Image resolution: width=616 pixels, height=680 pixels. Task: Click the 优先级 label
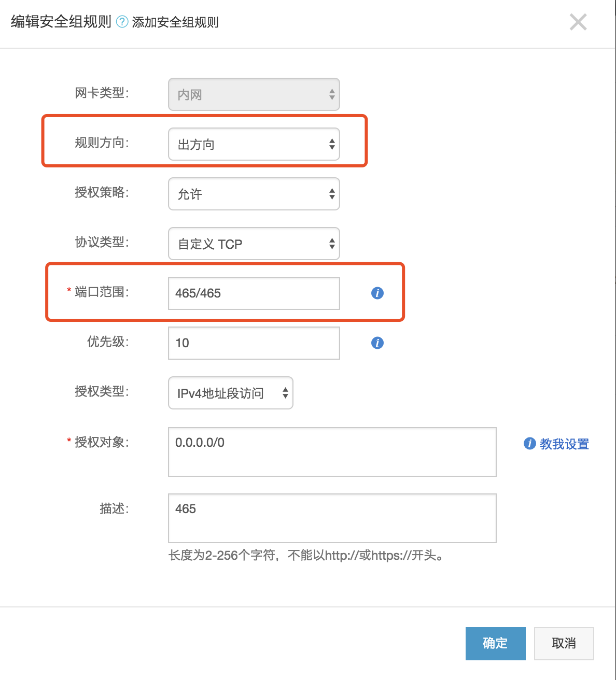tap(108, 342)
